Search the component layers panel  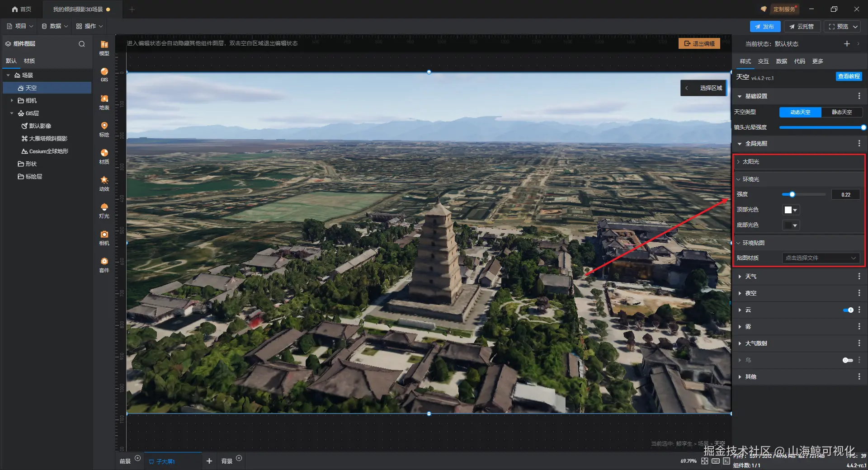[x=82, y=44]
